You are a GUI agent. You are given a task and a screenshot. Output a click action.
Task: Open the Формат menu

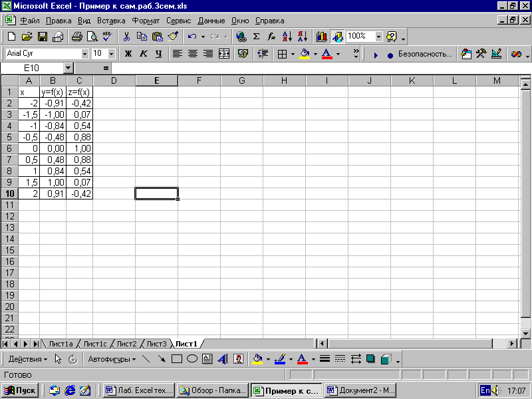146,21
